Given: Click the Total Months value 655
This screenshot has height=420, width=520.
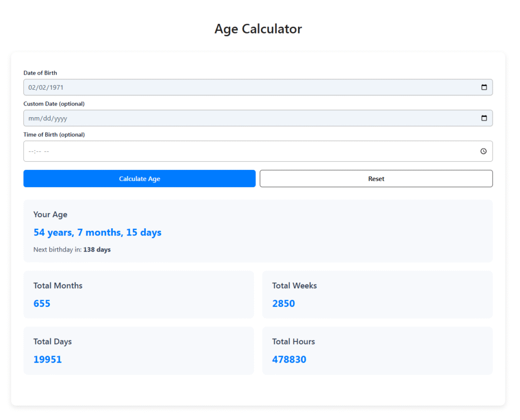Looking at the screenshot, I should click(42, 303).
